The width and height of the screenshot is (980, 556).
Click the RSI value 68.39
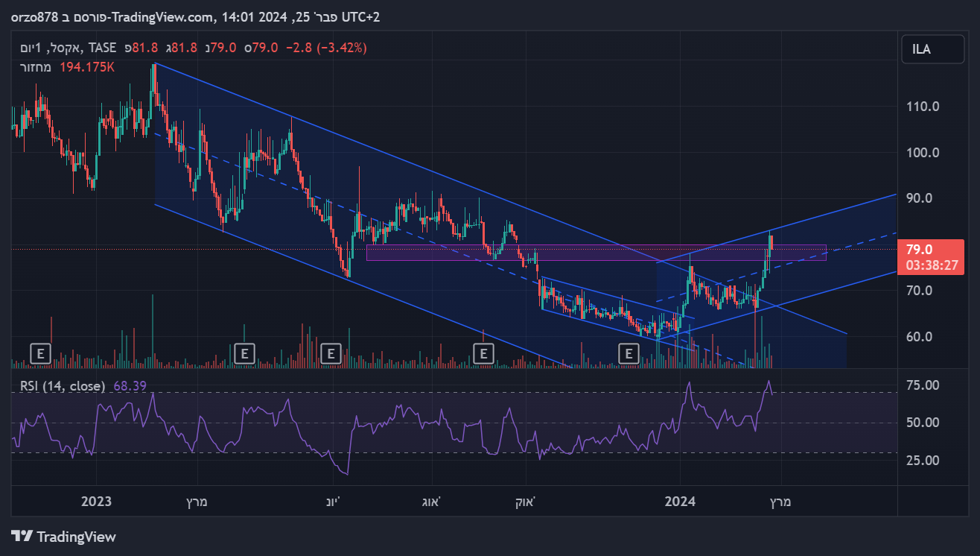point(130,387)
